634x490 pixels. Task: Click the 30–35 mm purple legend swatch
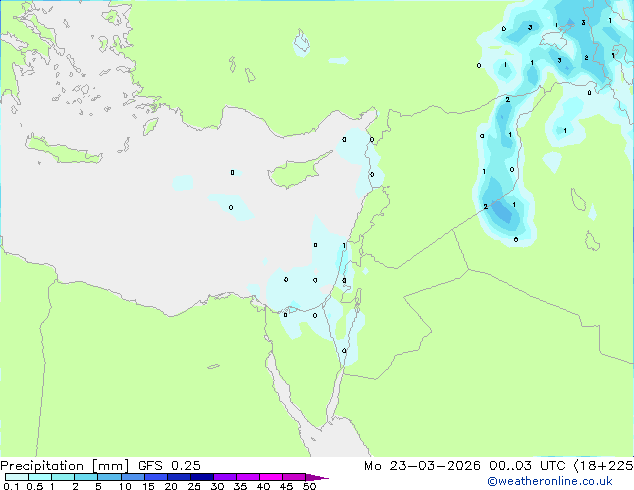pos(225,477)
